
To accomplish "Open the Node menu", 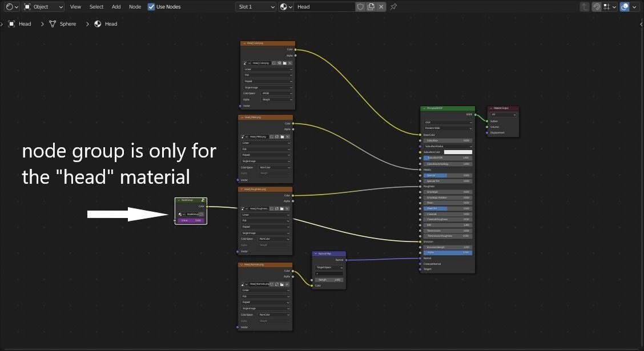I will 135,7.
